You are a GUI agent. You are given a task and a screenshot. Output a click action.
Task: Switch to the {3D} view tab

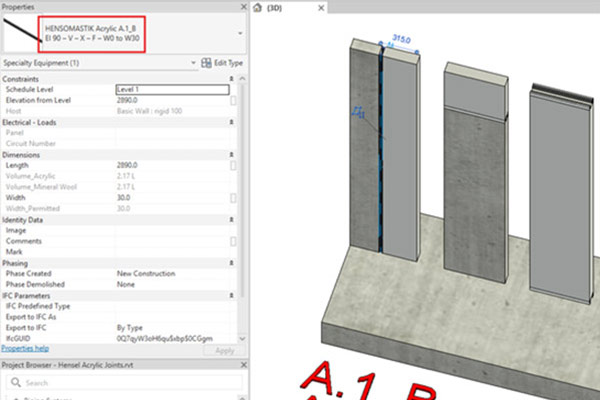(x=278, y=8)
